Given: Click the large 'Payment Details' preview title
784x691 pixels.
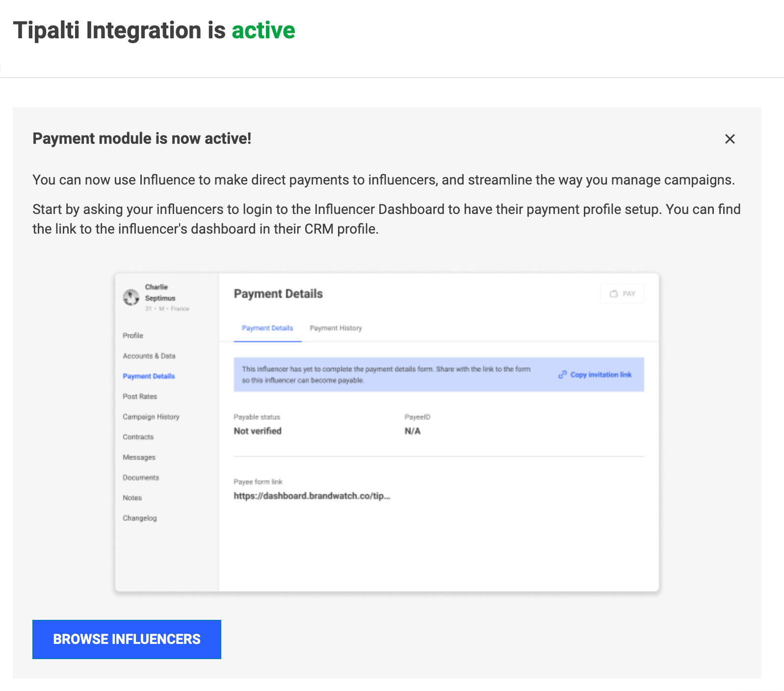Looking at the screenshot, I should click(x=278, y=293).
